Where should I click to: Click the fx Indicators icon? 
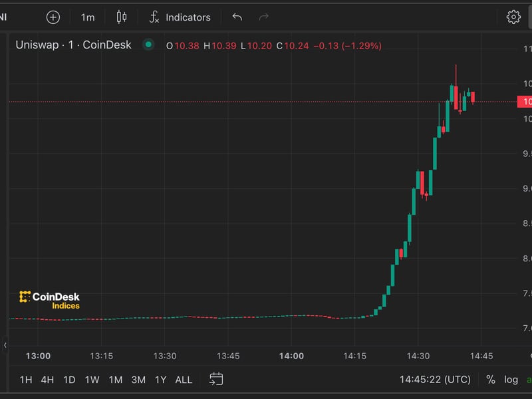pos(154,17)
